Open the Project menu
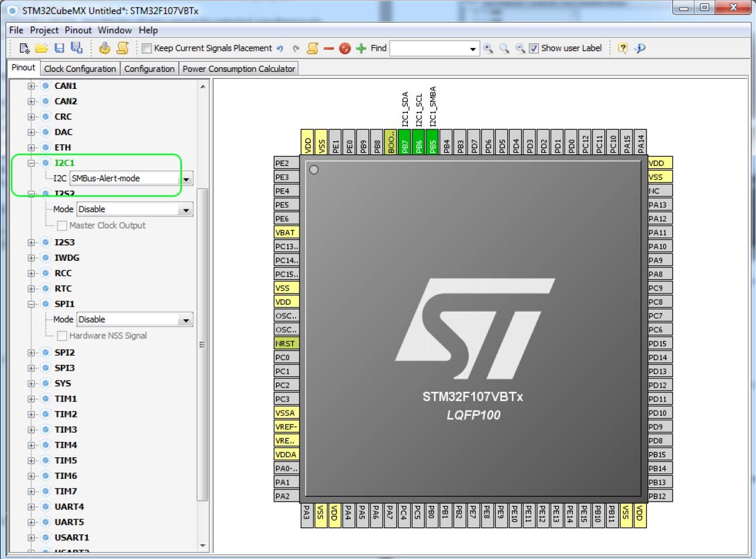 [x=44, y=30]
